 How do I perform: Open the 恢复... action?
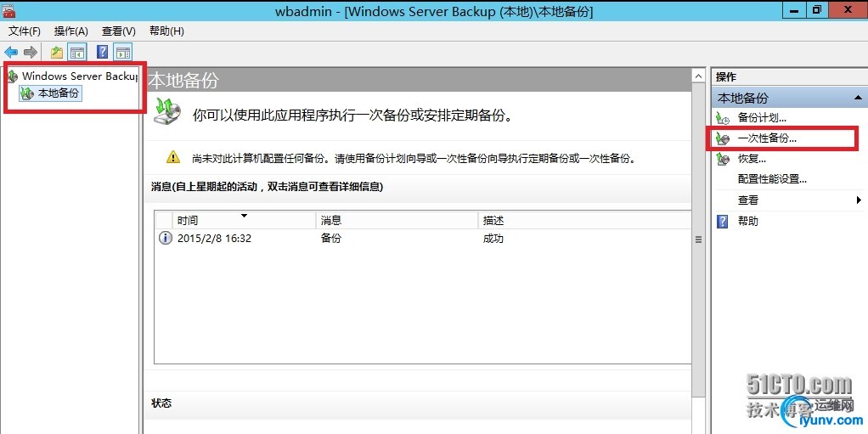click(752, 160)
